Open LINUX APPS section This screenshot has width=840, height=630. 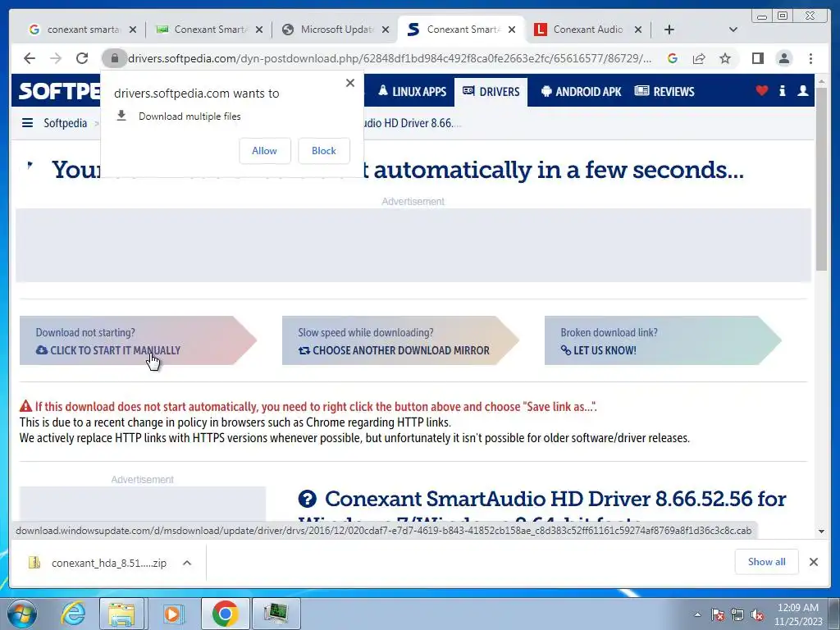pos(412,92)
